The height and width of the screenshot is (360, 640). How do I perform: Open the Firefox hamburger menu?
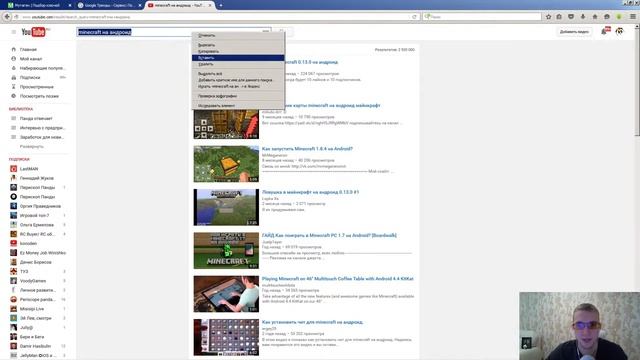(633, 17)
